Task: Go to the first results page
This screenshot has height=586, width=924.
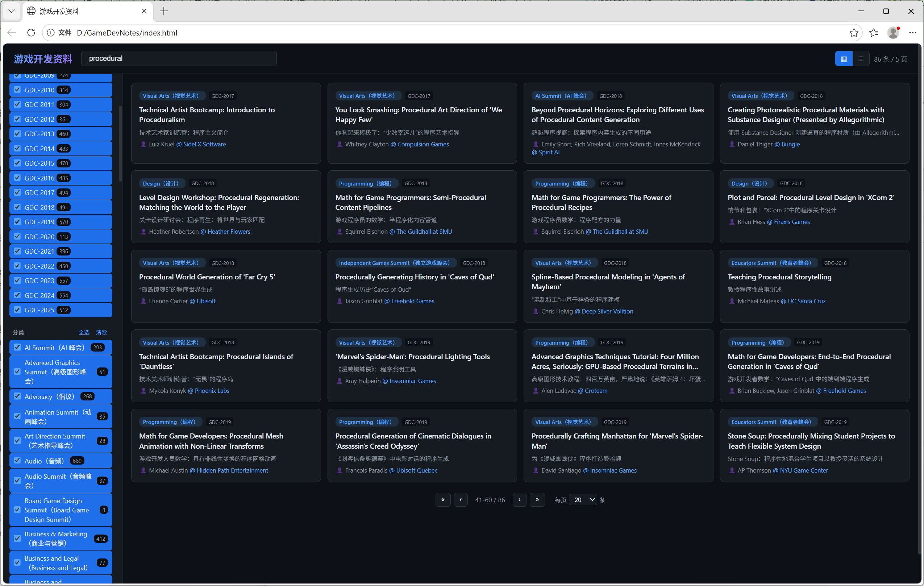Action: pos(443,500)
